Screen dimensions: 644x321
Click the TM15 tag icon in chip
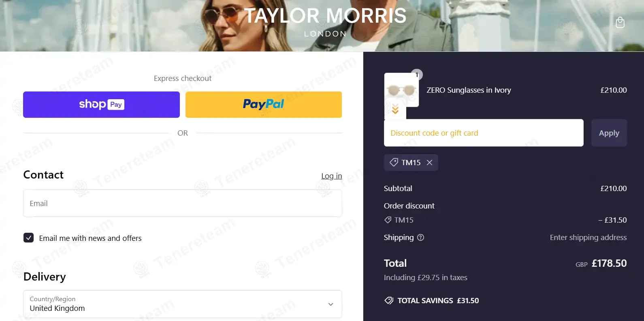(394, 162)
